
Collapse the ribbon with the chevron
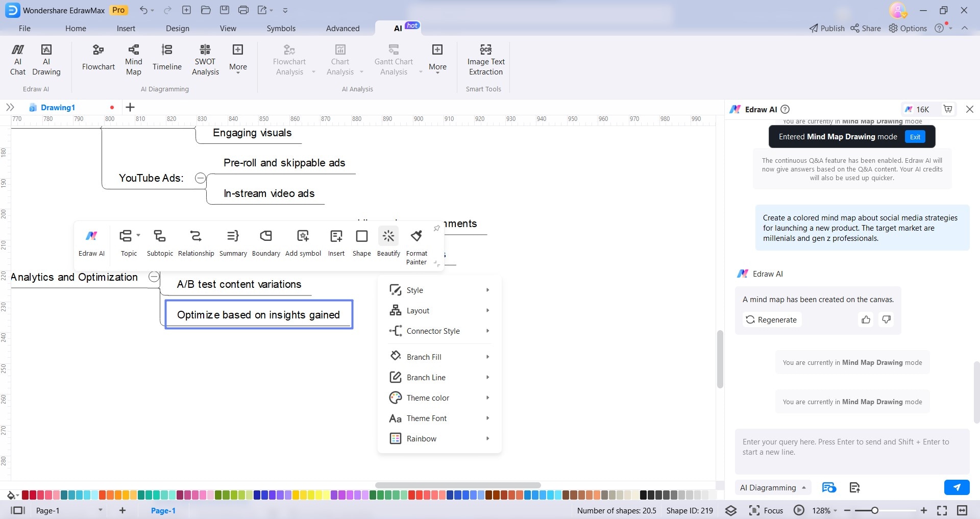[x=965, y=28]
